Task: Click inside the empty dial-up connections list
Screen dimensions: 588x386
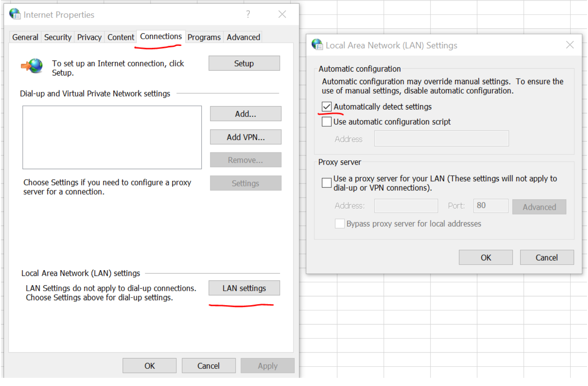Action: tap(112, 137)
